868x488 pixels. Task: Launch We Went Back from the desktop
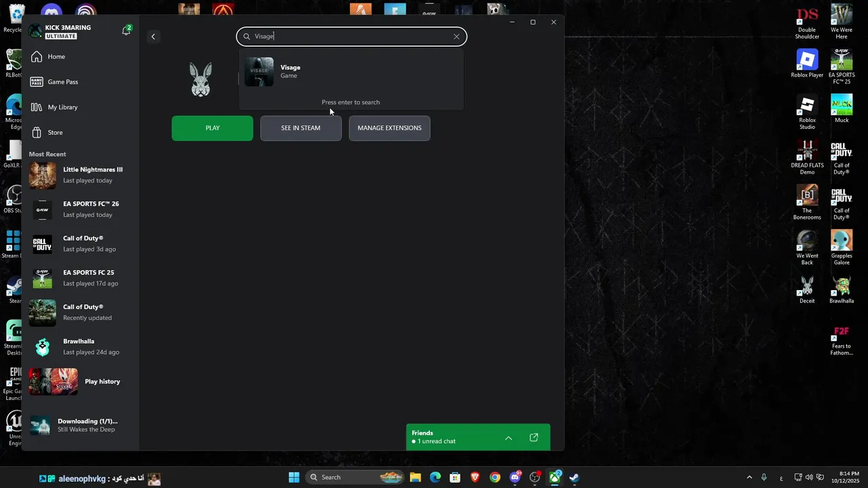click(807, 248)
